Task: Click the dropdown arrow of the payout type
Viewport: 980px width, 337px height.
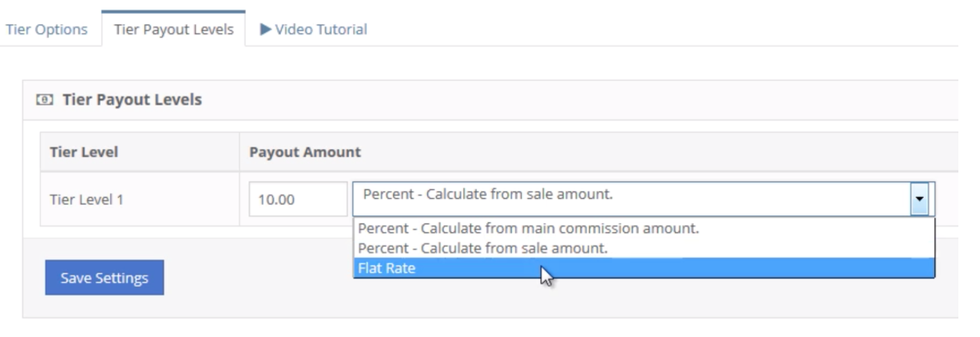Action: tap(919, 200)
